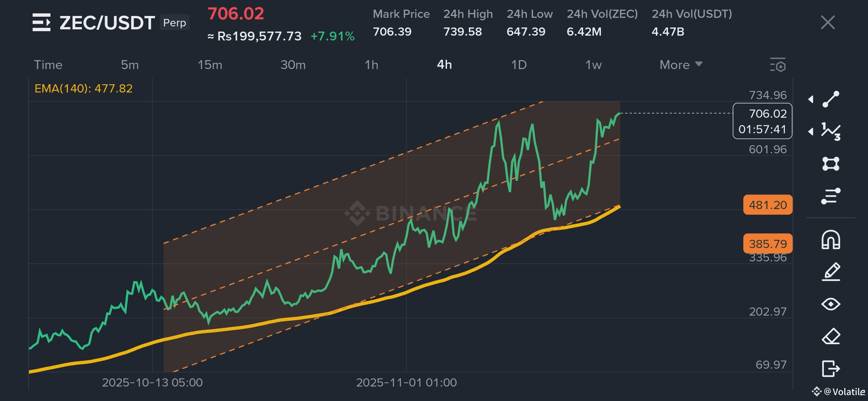Viewport: 868px width, 401px height.
Task: Expand the More timeframes dropdown
Action: pos(681,65)
